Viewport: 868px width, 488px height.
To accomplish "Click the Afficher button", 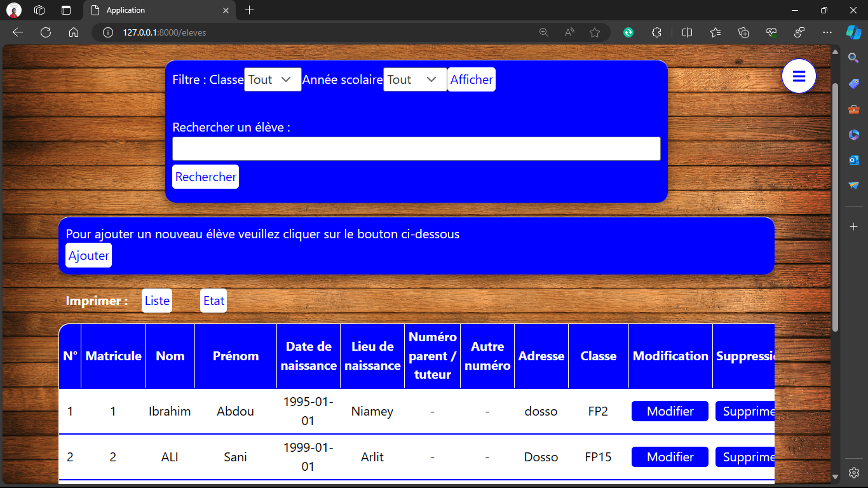I will [x=471, y=79].
